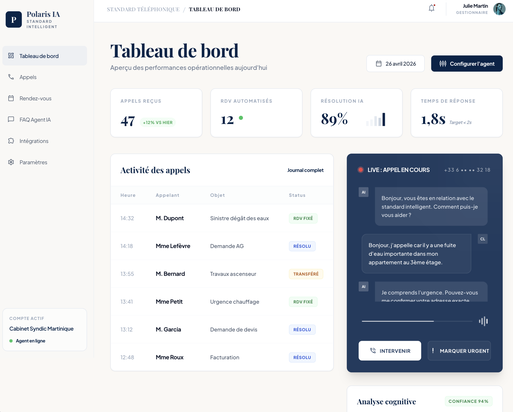Select the Tableau de bord grid icon
Screen dimensions: 513x412
[x=11, y=56]
